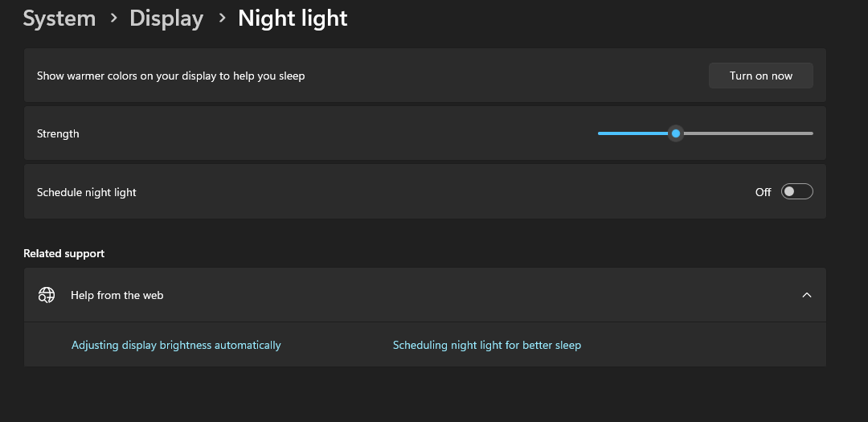The height and width of the screenshot is (422, 868).
Task: Click the Help from the web label
Action: tap(117, 295)
